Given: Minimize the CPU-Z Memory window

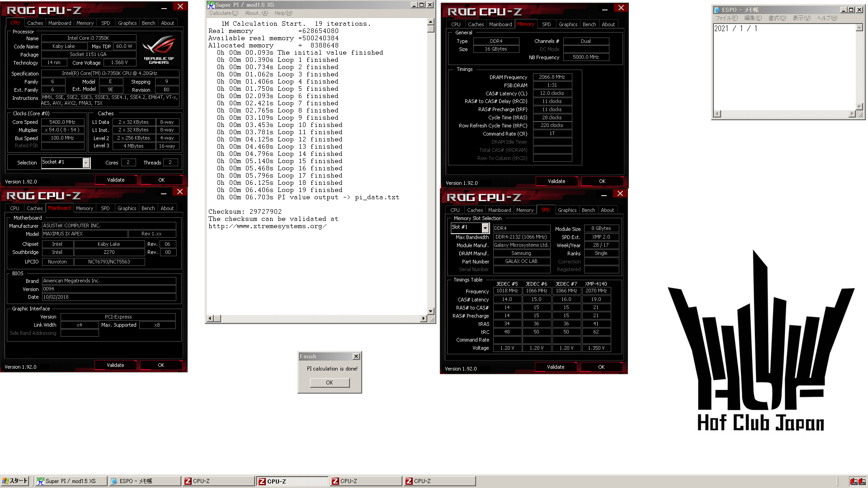Looking at the screenshot, I should click(605, 9).
